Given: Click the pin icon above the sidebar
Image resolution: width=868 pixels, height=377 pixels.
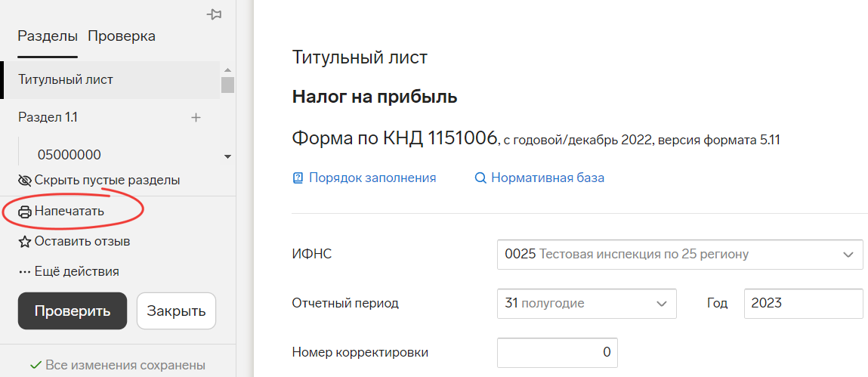Looking at the screenshot, I should pyautogui.click(x=215, y=15).
